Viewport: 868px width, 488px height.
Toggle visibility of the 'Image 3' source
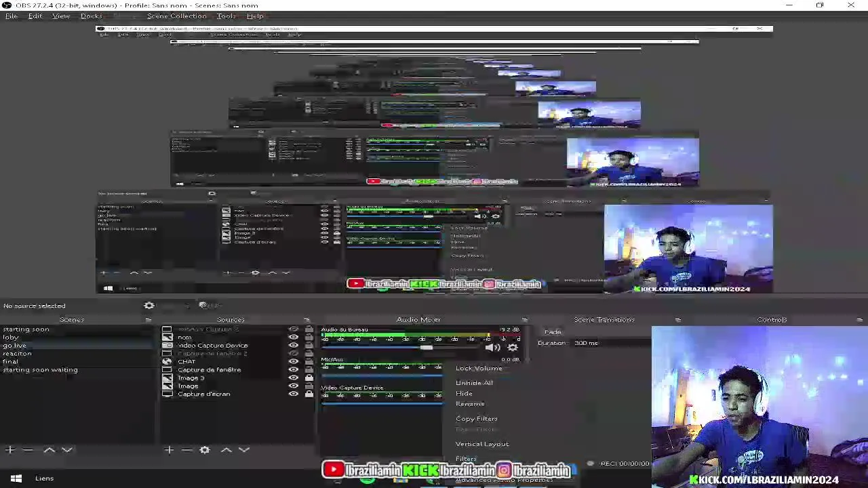(x=294, y=378)
